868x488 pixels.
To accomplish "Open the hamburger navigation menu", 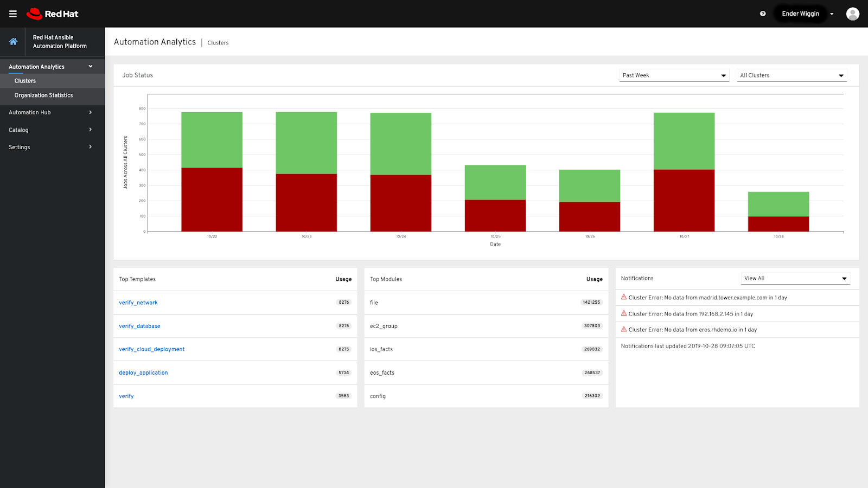I will click(x=12, y=14).
